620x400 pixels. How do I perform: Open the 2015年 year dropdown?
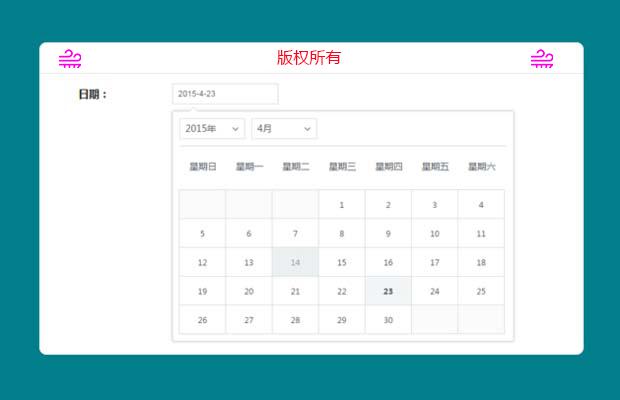click(212, 129)
